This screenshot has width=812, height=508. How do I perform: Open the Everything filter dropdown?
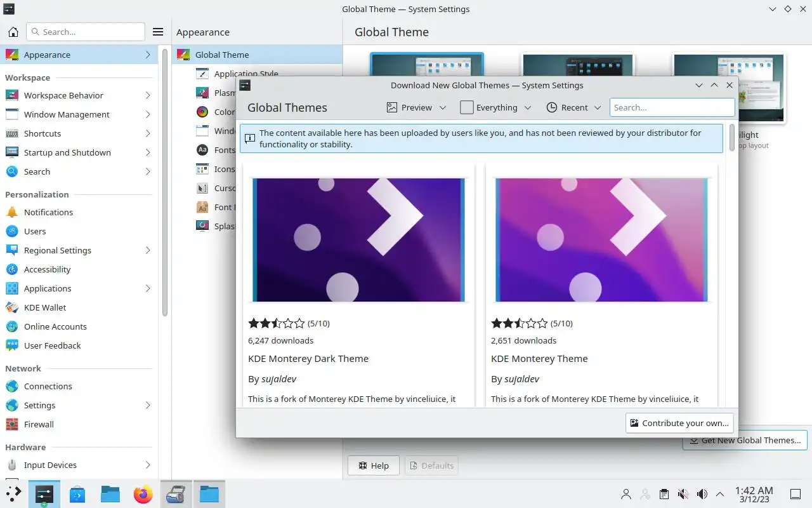[495, 107]
